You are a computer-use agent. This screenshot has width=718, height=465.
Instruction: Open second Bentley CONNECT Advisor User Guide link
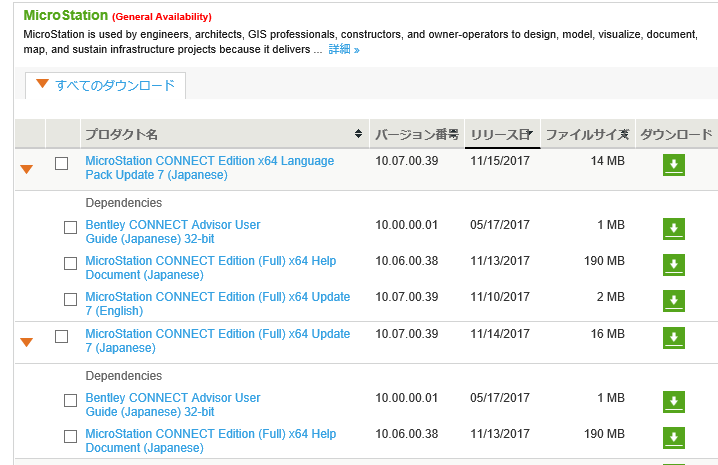[x=173, y=405]
